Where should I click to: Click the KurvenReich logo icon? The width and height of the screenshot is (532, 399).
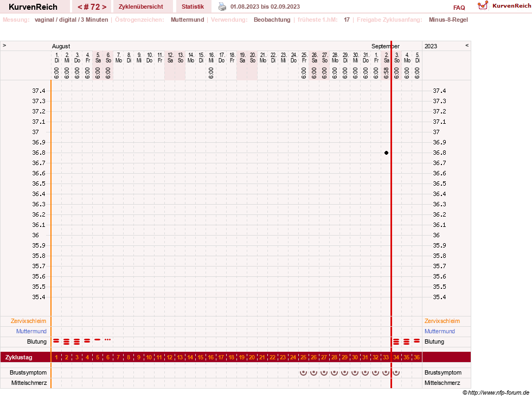tap(483, 5)
